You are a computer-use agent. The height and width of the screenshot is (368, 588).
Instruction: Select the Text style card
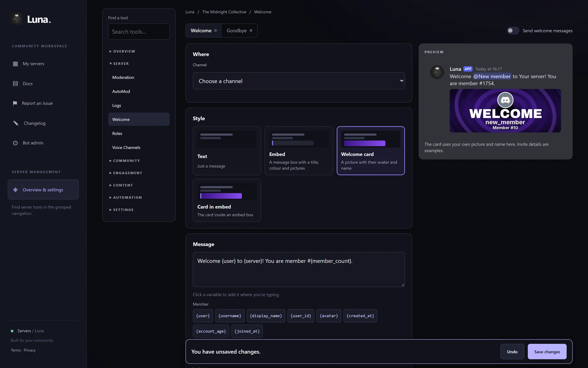click(227, 151)
